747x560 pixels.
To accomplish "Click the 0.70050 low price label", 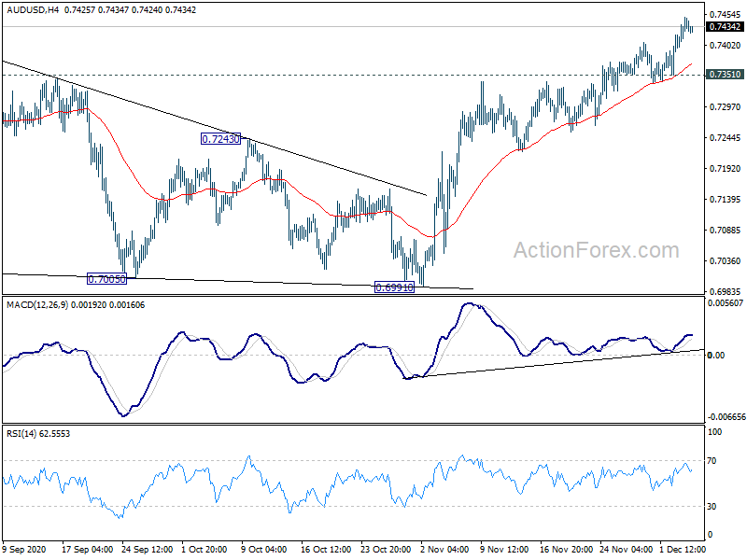I will pos(107,279).
